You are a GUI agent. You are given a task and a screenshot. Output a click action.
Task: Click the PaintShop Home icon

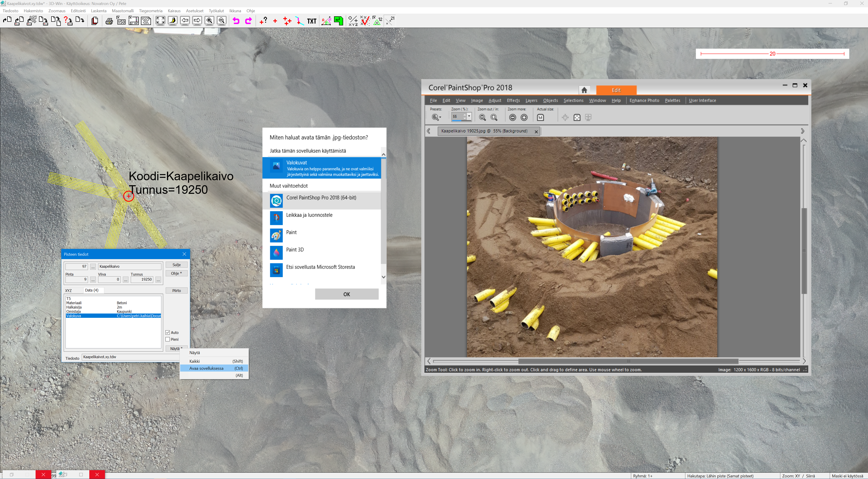[584, 90]
